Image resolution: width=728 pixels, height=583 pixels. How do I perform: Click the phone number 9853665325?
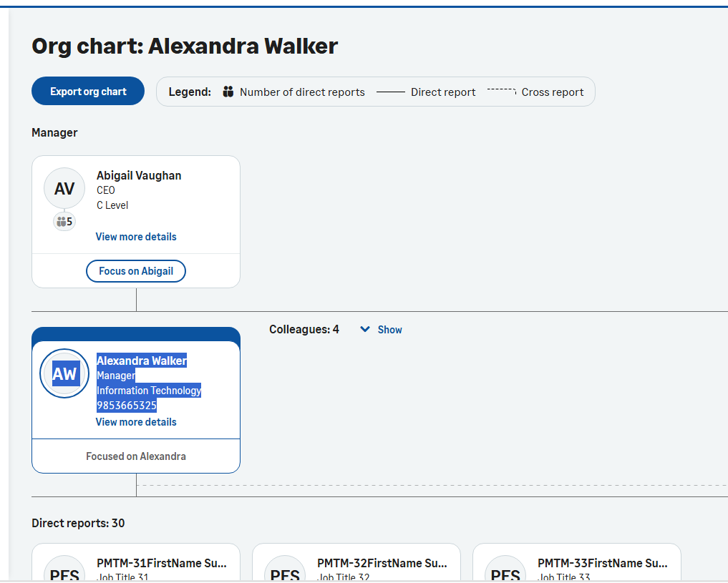click(x=126, y=406)
